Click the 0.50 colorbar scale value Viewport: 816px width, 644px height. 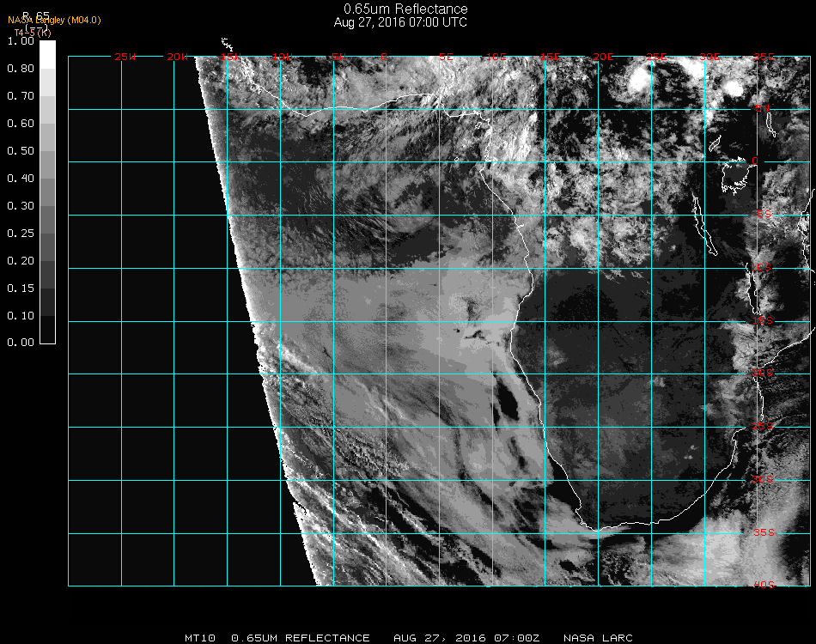point(21,151)
